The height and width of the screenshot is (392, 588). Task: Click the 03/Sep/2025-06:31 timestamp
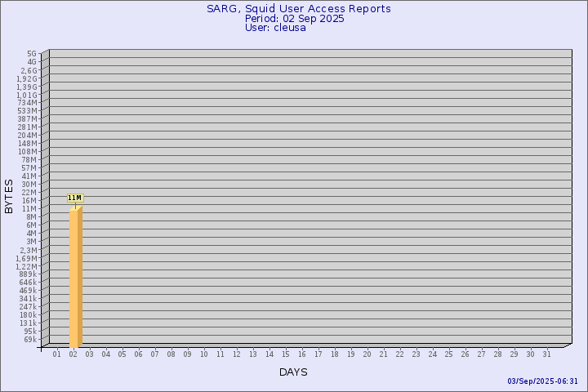(x=542, y=381)
